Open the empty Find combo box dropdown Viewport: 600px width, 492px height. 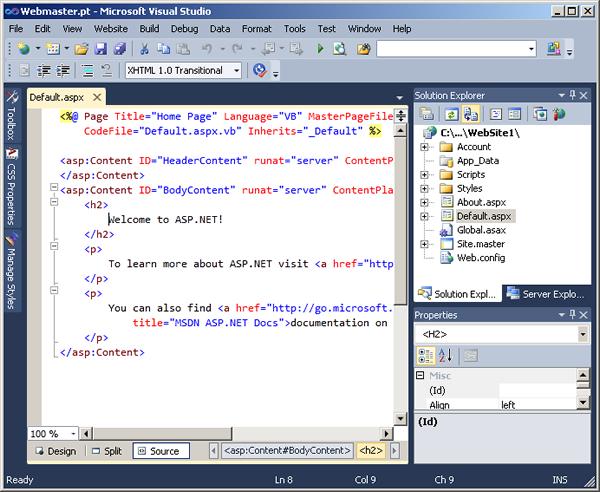click(x=531, y=49)
